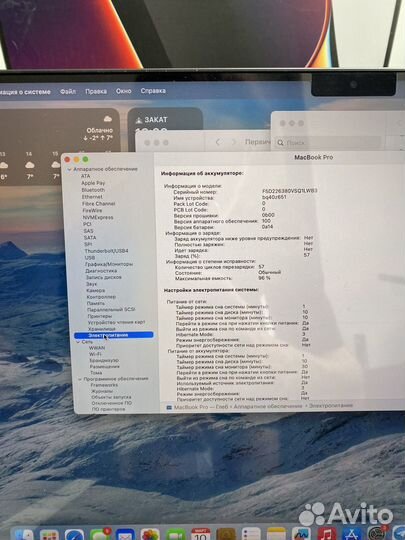Select SPI in the sidebar
The height and width of the screenshot is (540, 405).
pos(88,244)
